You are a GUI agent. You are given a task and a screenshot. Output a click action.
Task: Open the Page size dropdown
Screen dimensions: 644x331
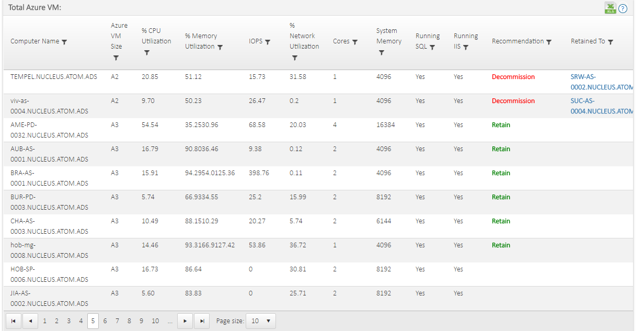261,321
